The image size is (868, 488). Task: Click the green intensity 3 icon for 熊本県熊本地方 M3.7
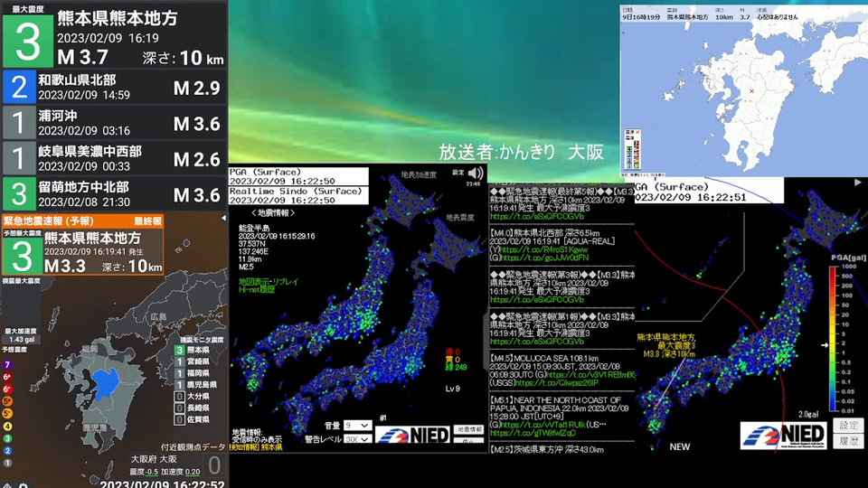pos(28,41)
